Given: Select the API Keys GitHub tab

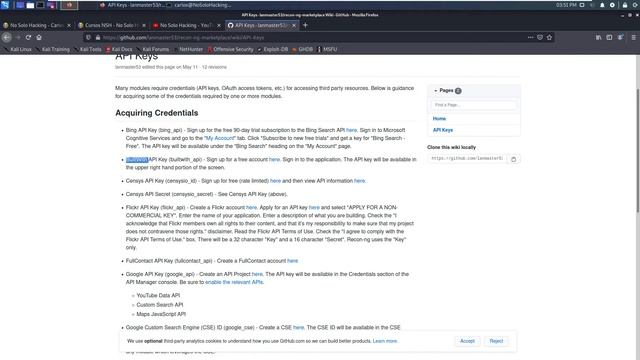Looking at the screenshot, I should (x=262, y=25).
